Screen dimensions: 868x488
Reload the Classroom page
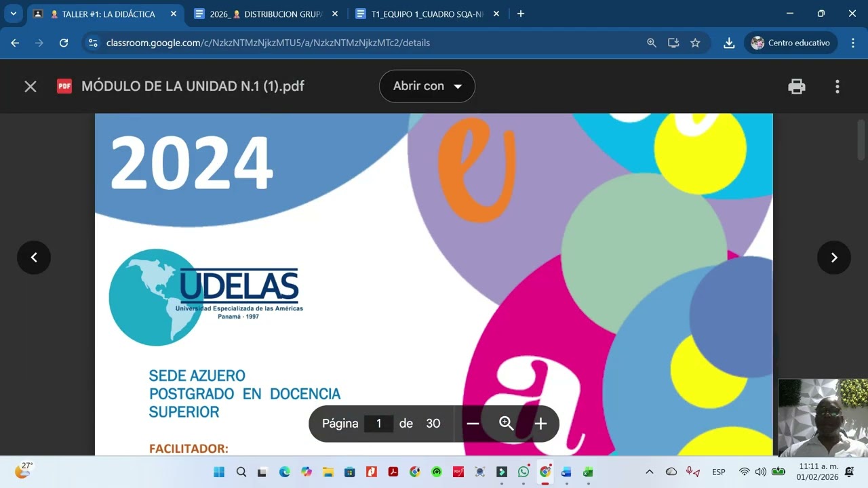[x=64, y=43]
